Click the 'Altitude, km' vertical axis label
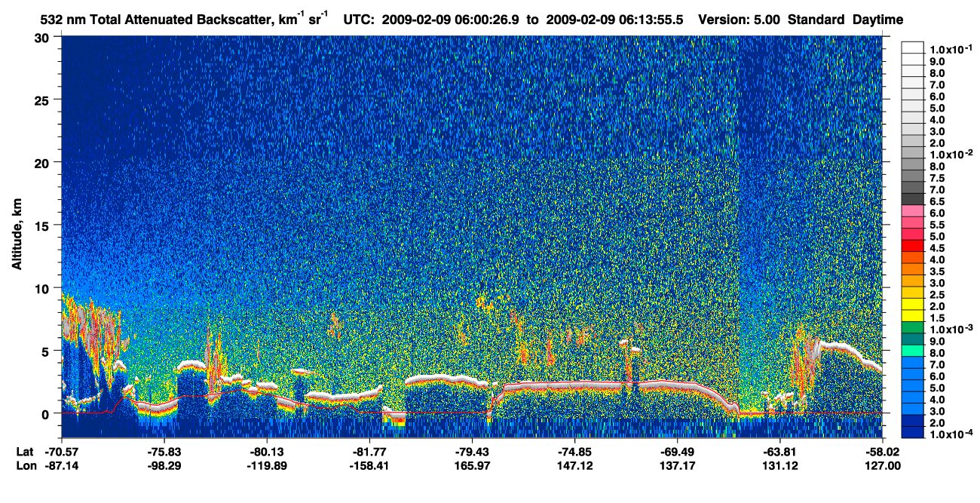The height and width of the screenshot is (503, 980). tap(16, 236)
